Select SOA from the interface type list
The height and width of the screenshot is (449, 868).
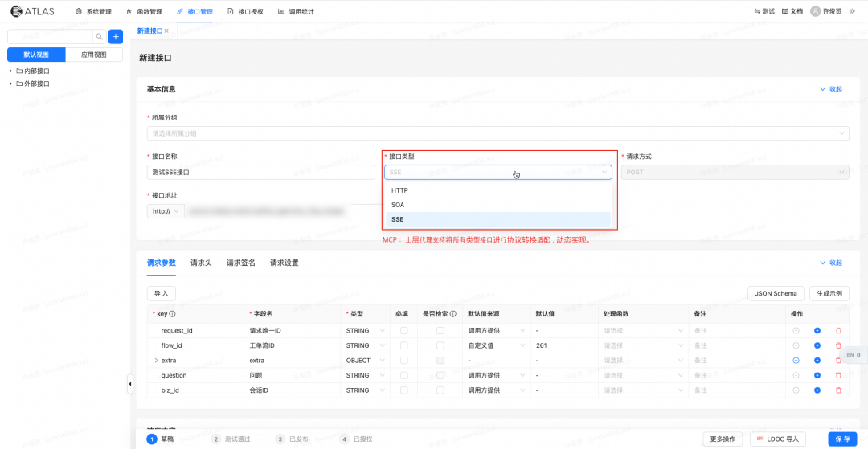pos(498,205)
